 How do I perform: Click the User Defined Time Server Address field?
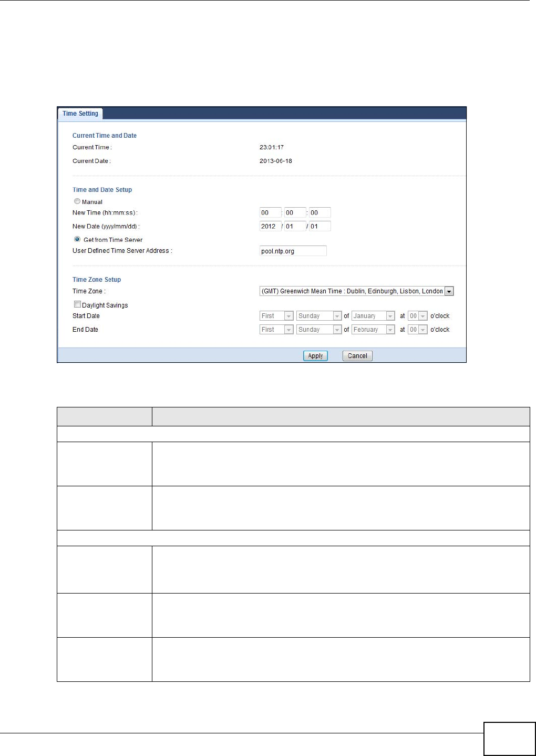point(293,251)
